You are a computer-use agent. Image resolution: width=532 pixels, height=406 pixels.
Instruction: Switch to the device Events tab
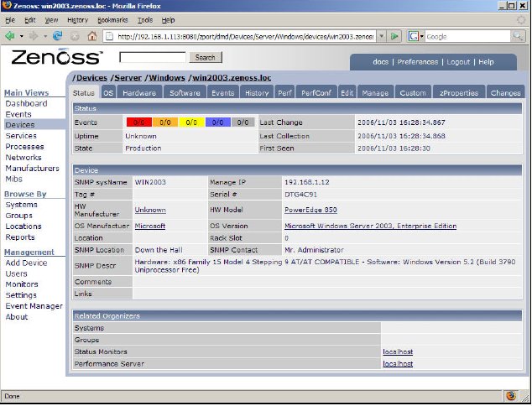223,93
